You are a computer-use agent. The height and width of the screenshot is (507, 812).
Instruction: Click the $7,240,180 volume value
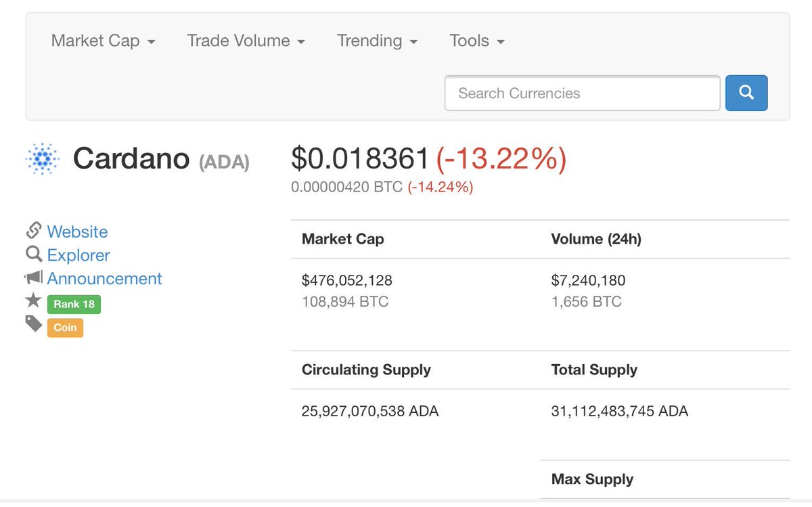pos(589,280)
